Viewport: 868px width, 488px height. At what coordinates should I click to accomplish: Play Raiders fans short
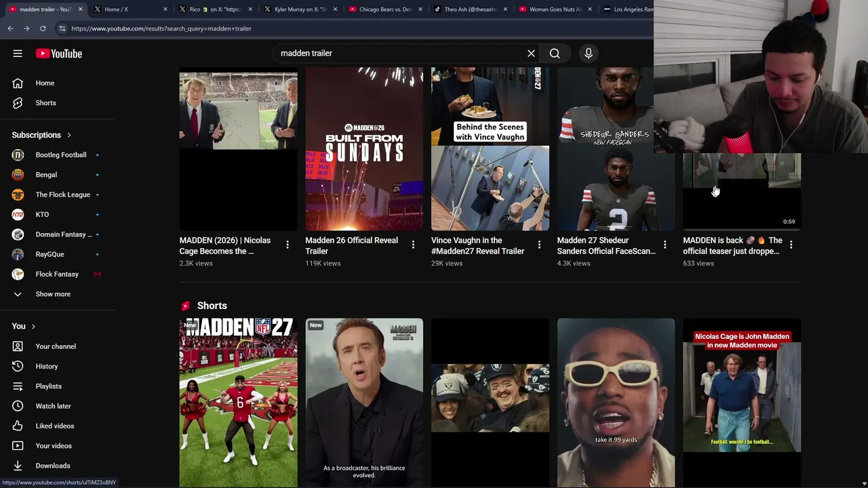tap(490, 403)
